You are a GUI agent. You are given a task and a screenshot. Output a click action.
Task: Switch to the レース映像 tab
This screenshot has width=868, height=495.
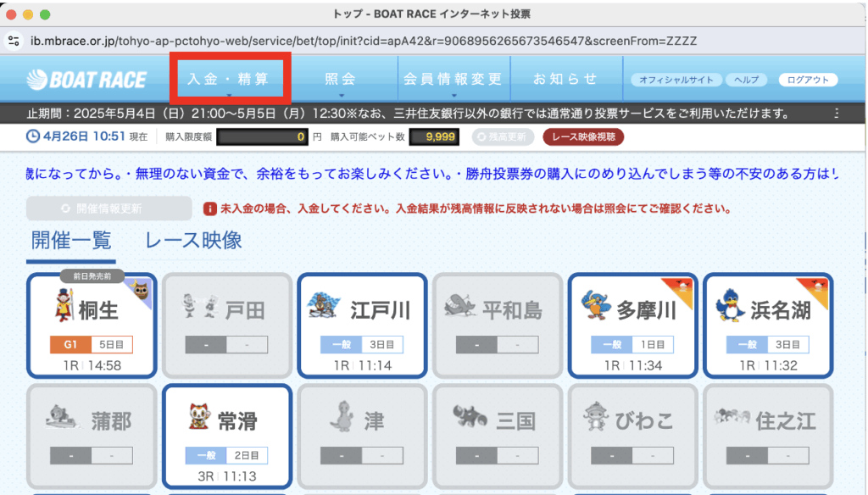click(x=193, y=240)
